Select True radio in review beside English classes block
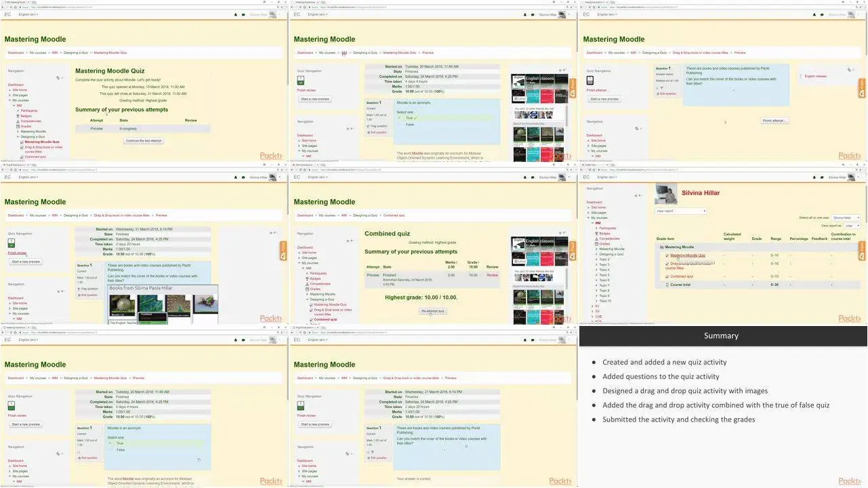The height and width of the screenshot is (488, 868). (x=399, y=118)
